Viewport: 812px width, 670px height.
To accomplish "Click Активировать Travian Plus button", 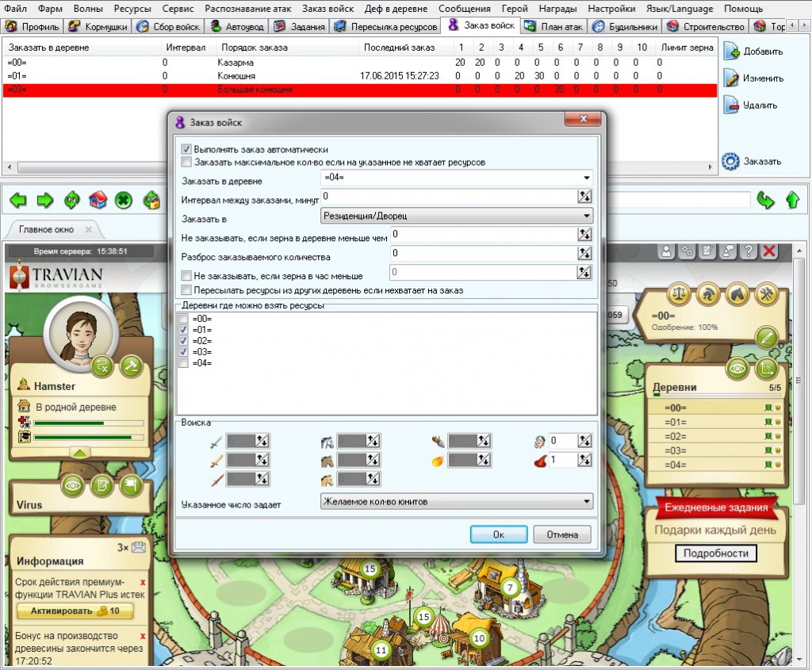I will click(75, 611).
